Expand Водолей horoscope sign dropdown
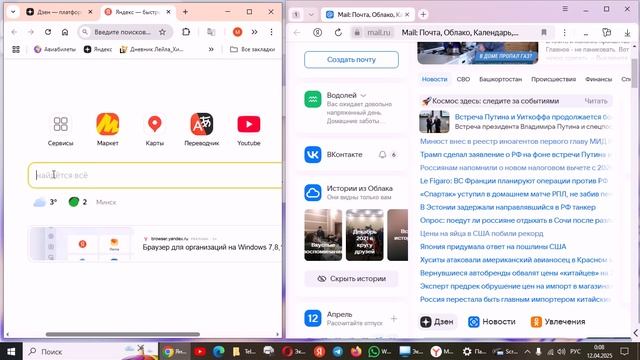This screenshot has height=360, width=640. click(363, 96)
